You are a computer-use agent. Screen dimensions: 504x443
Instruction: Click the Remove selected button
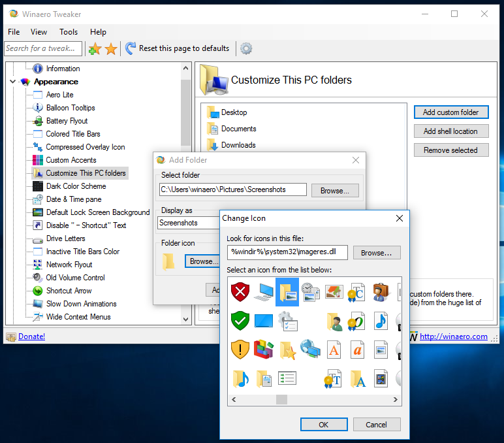(451, 150)
